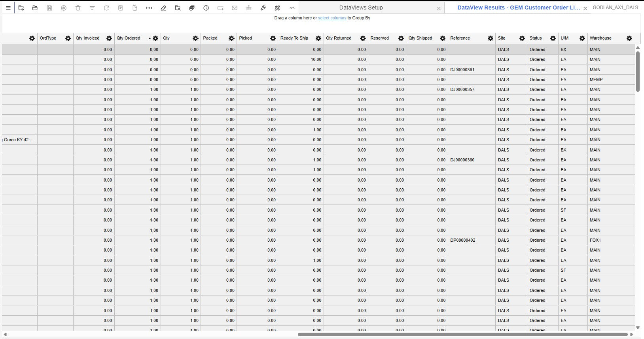Click the crossed pencil and ruler icon

pos(277,8)
